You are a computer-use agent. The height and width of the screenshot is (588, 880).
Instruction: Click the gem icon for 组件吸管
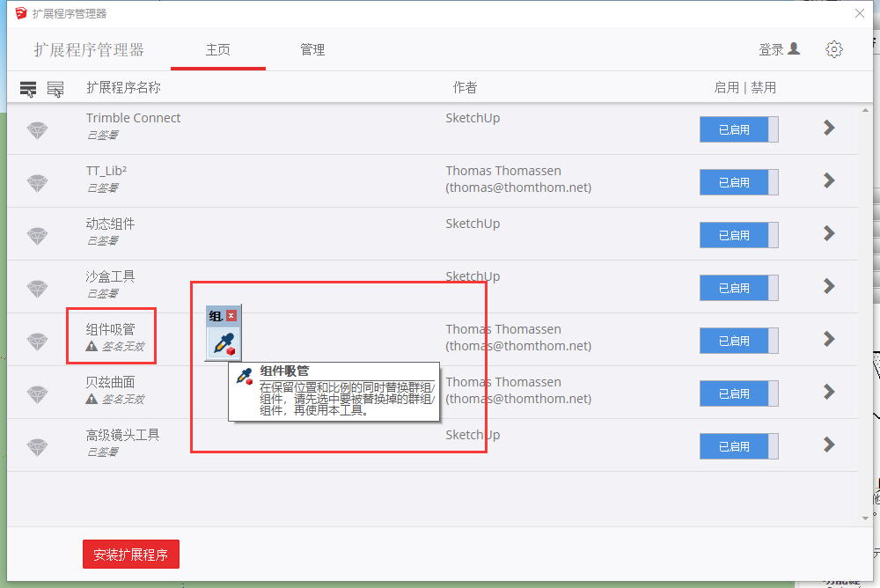[38, 342]
